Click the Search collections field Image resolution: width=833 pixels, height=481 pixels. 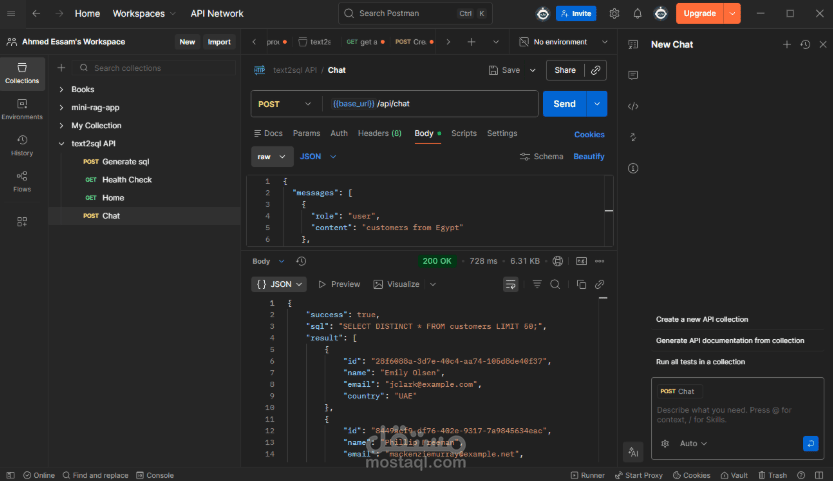tap(155, 68)
